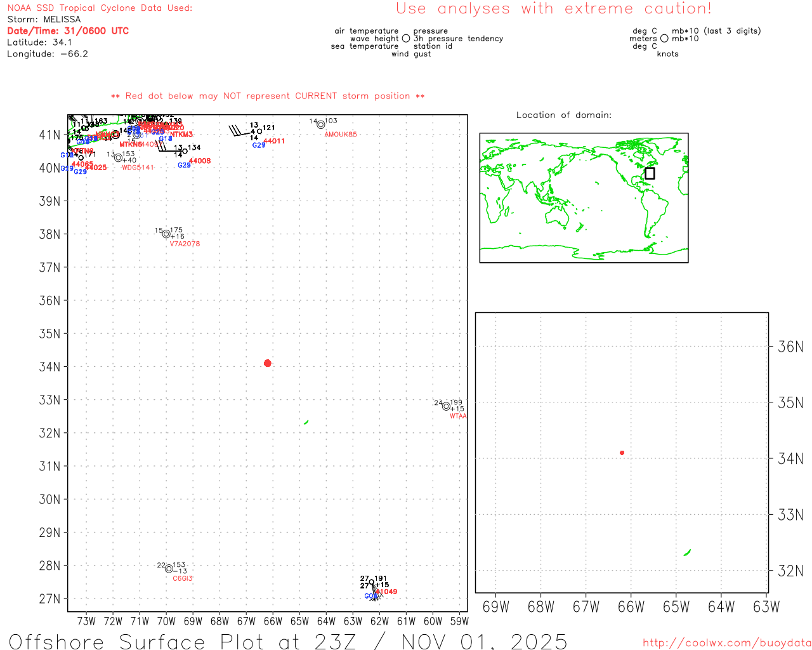Image resolution: width=812 pixels, height=650 pixels.
Task: Click the AMOUK85 station circle
Action: [321, 125]
